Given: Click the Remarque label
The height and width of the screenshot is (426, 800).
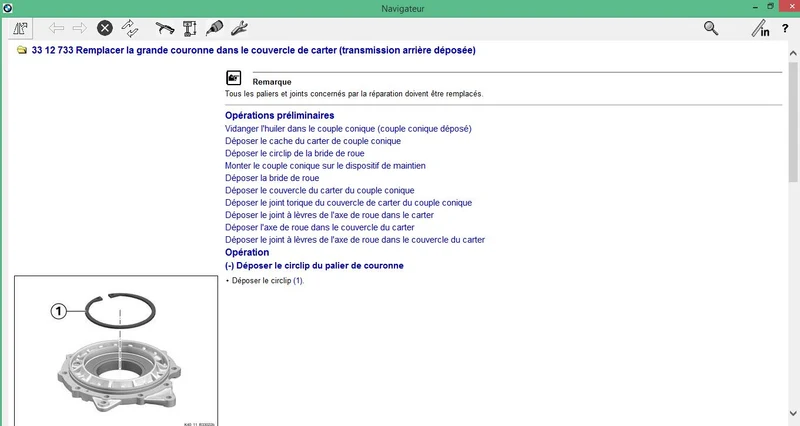Looking at the screenshot, I should [272, 82].
